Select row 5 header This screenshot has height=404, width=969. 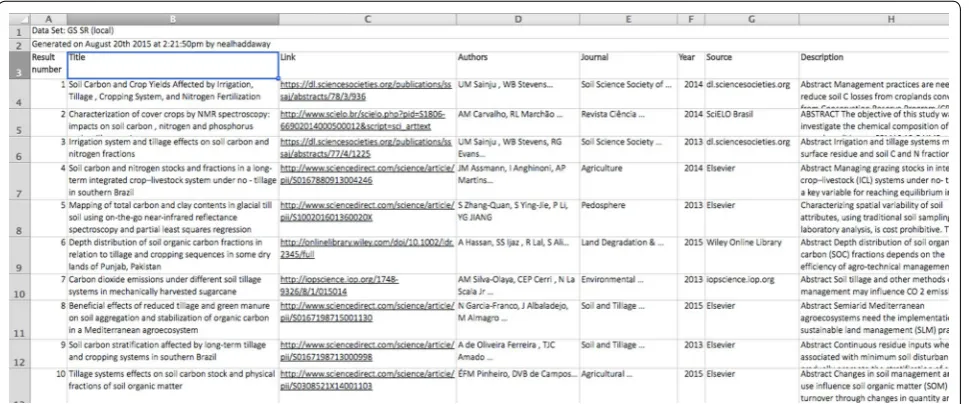pyautogui.click(x=19, y=122)
